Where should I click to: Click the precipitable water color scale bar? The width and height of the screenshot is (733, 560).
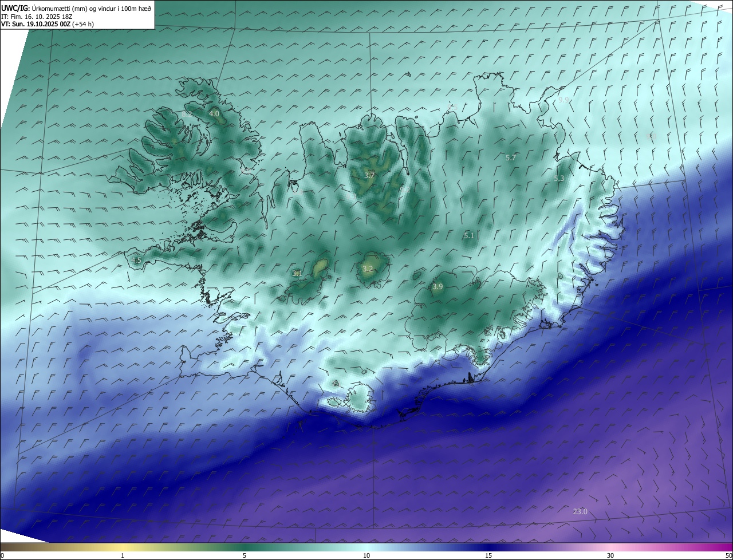pyautogui.click(x=366, y=547)
